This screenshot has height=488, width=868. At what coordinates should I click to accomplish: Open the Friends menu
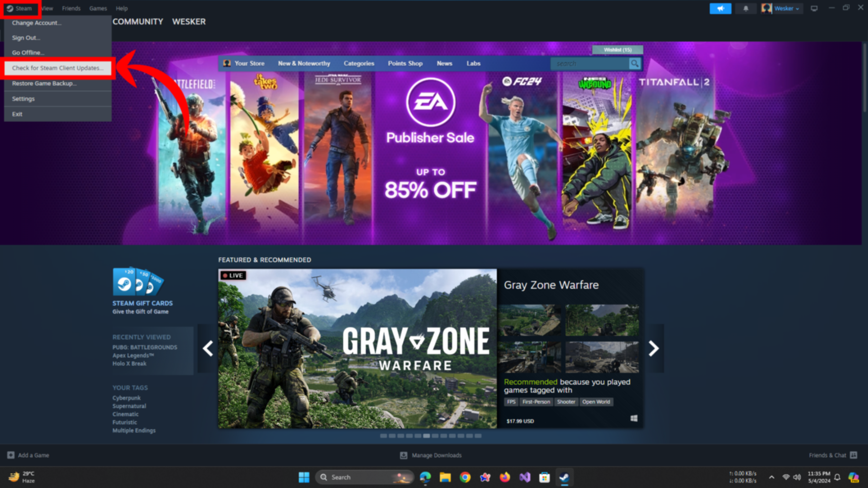[71, 9]
